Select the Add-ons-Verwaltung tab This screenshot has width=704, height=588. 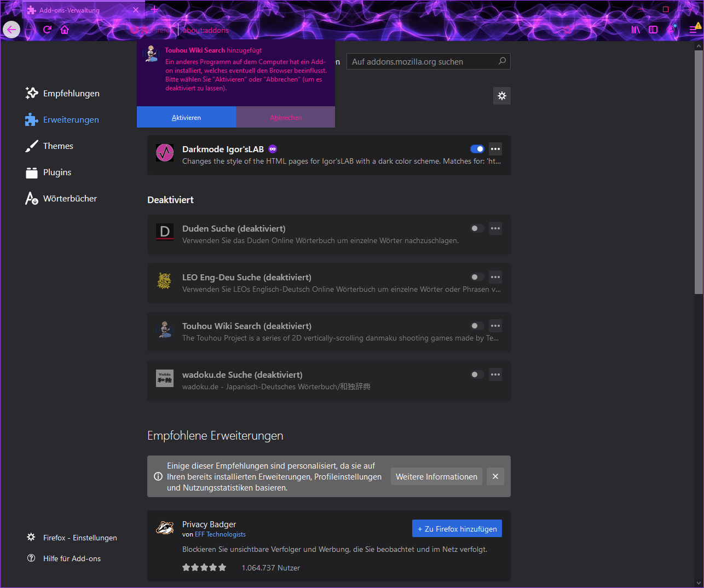pos(83,10)
